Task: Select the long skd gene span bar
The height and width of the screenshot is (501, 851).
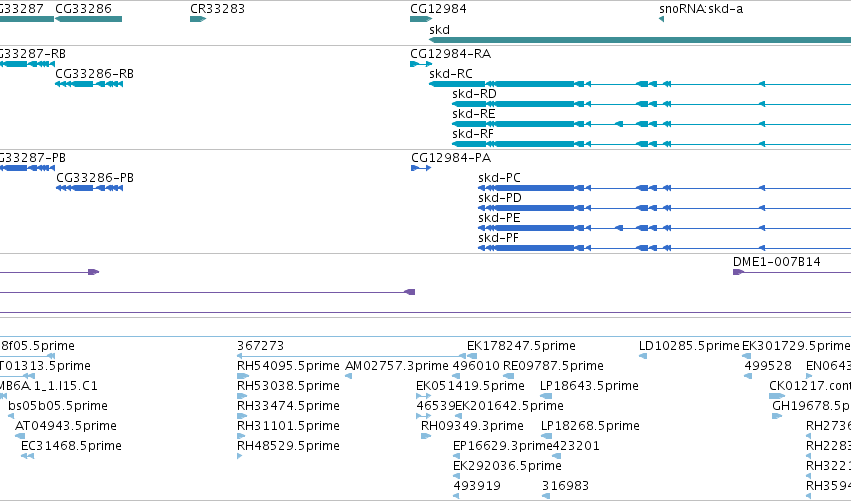Action: (x=640, y=40)
